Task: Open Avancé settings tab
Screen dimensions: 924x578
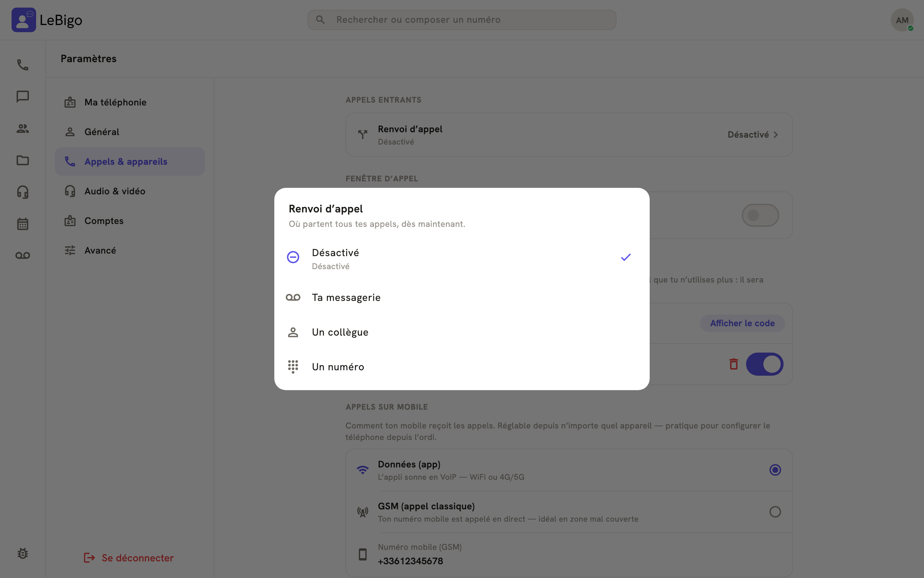Action: (x=130, y=250)
